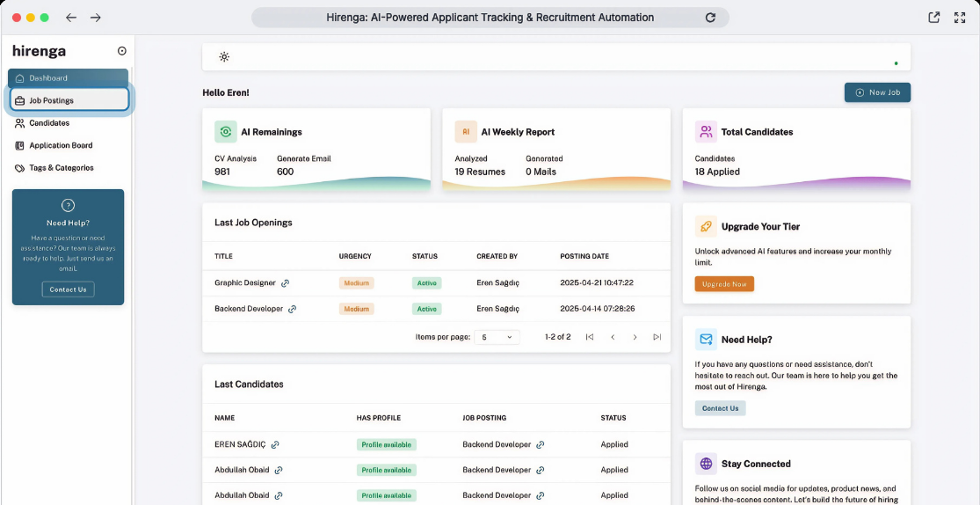Click the AI Remainings eye icon
The image size is (980, 505).
(x=226, y=132)
